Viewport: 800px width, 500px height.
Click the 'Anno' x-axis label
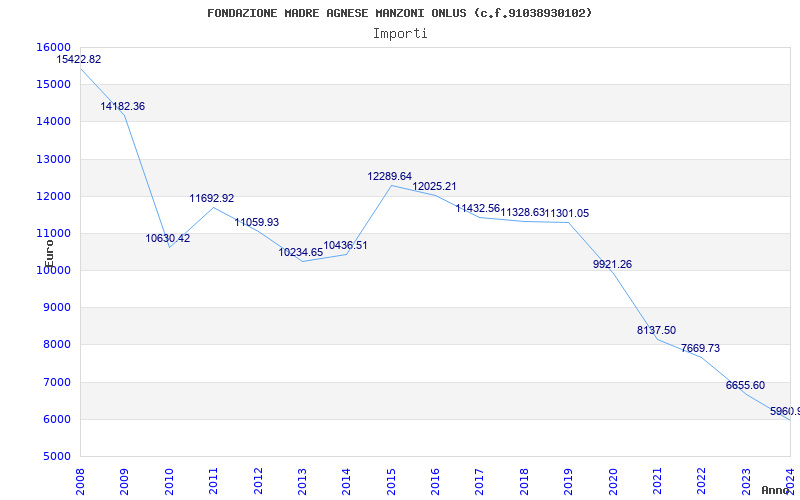tap(775, 490)
